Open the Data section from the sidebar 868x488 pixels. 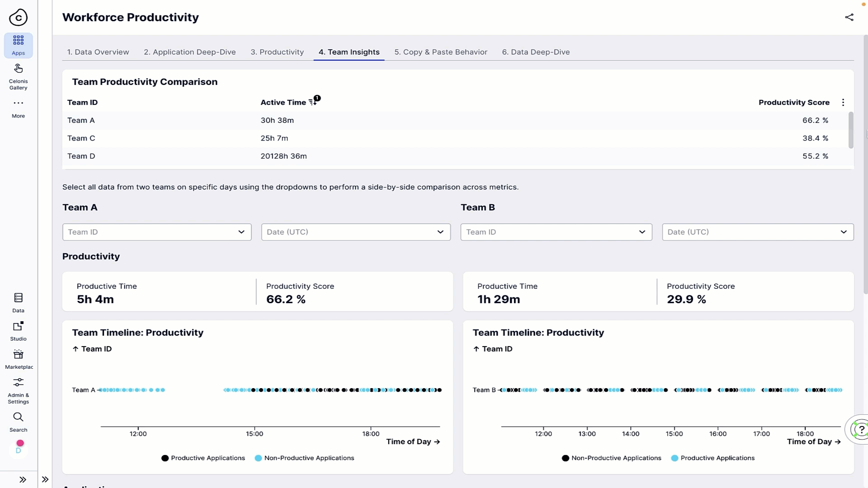click(x=18, y=302)
